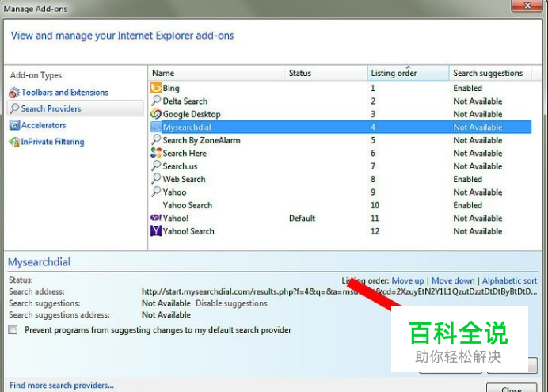Select the Bing row name

[171, 88]
